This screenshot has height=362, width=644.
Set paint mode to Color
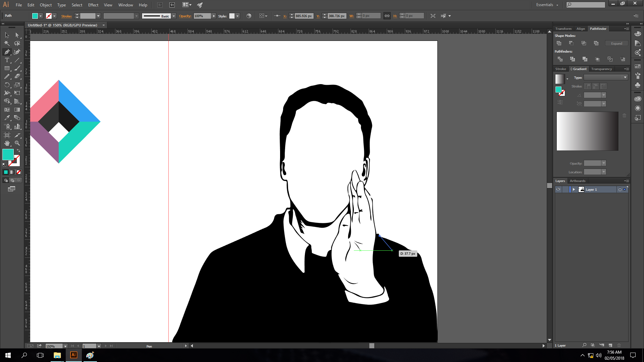6,172
